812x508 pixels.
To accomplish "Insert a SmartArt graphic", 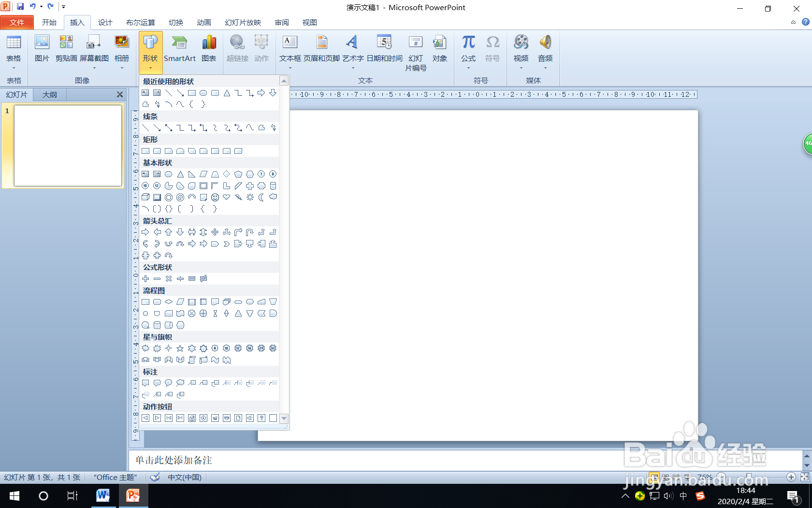I will click(x=180, y=49).
